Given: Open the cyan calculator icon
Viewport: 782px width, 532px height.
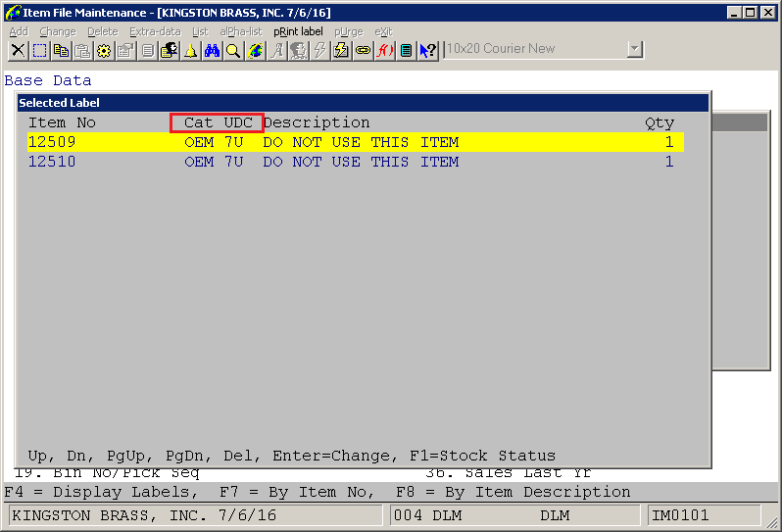Looking at the screenshot, I should (x=406, y=50).
